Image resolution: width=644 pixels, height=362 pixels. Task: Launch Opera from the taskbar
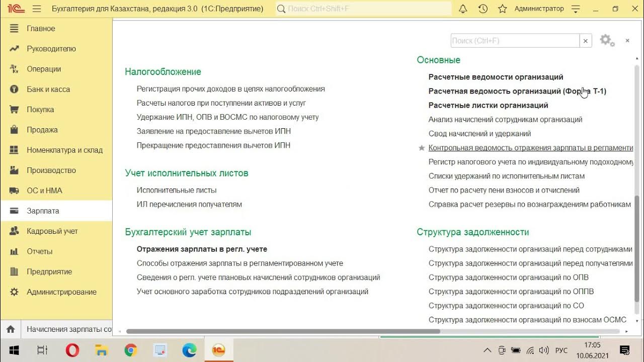coord(72,350)
